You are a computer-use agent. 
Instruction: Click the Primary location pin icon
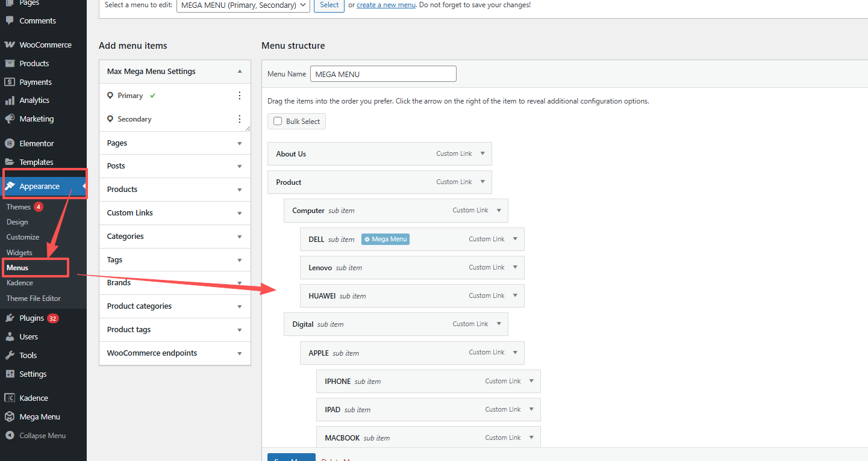[x=110, y=96]
